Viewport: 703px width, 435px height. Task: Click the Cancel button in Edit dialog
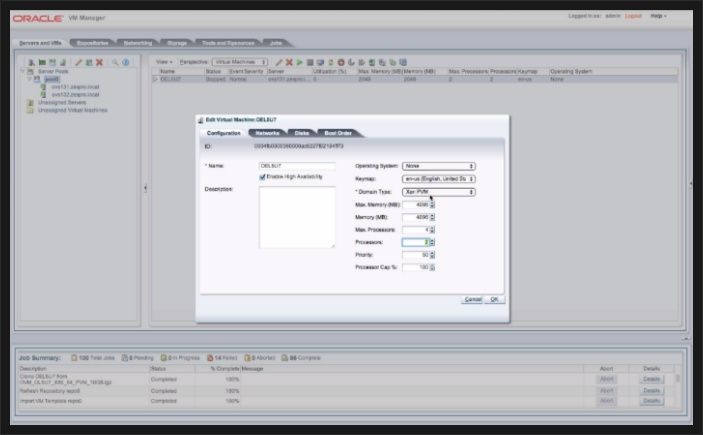click(x=473, y=299)
